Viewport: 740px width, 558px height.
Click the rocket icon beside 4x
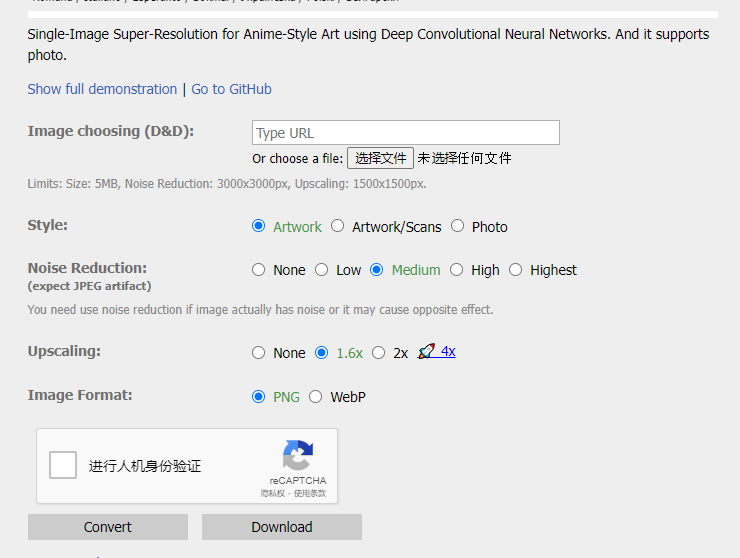click(x=426, y=351)
